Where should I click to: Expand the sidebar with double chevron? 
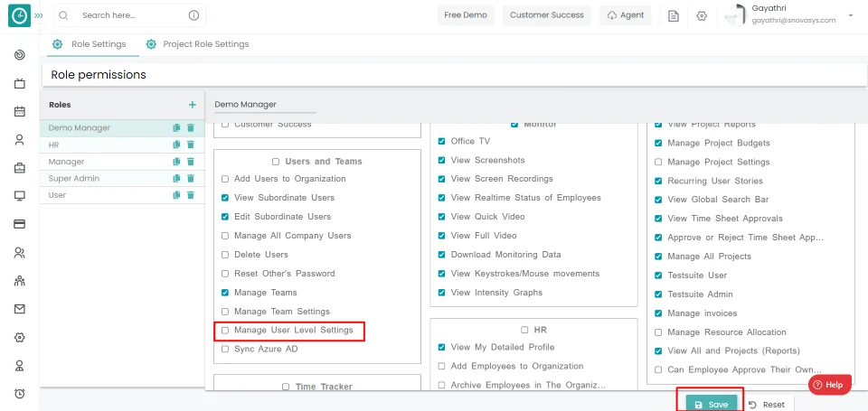(x=39, y=15)
